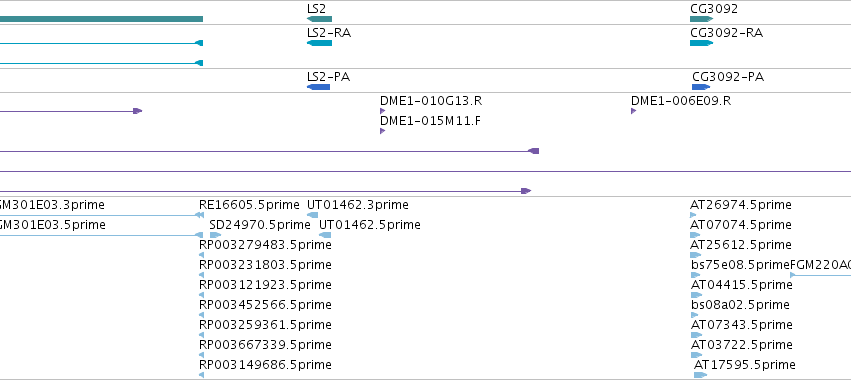Select the LS2 gene arrow glyph
Image resolution: width=851 pixels, height=380 pixels.
pyautogui.click(x=319, y=19)
